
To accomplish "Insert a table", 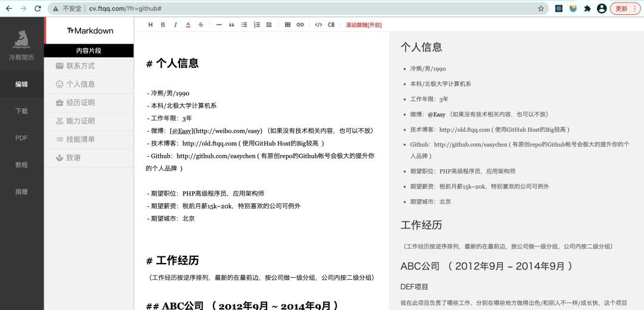I will [287, 24].
